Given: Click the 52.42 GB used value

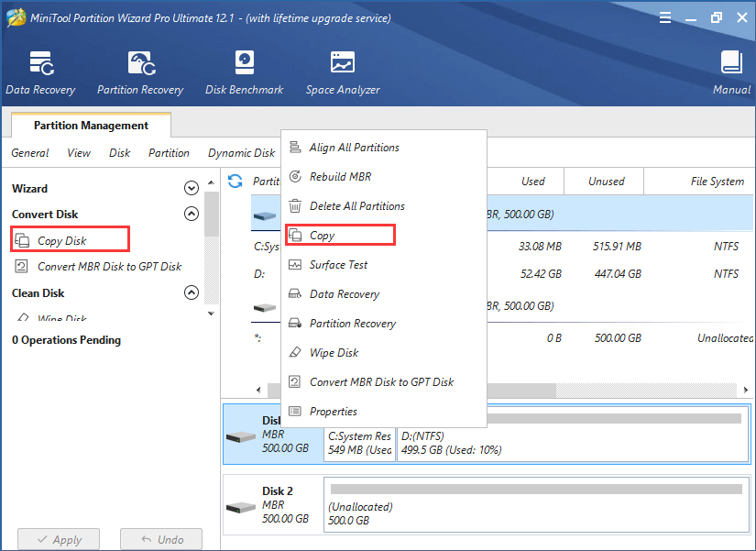Looking at the screenshot, I should pyautogui.click(x=541, y=273).
